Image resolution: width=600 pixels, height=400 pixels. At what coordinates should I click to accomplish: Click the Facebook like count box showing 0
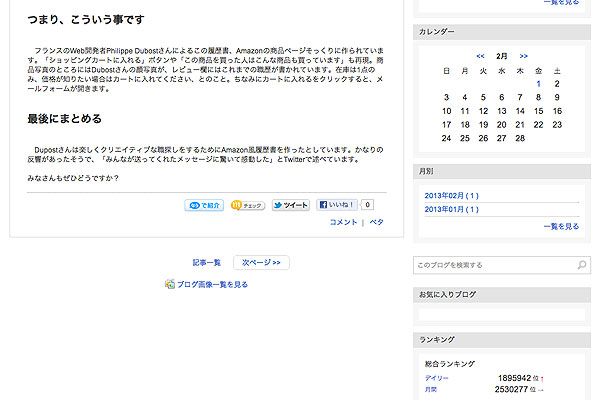[x=367, y=205]
